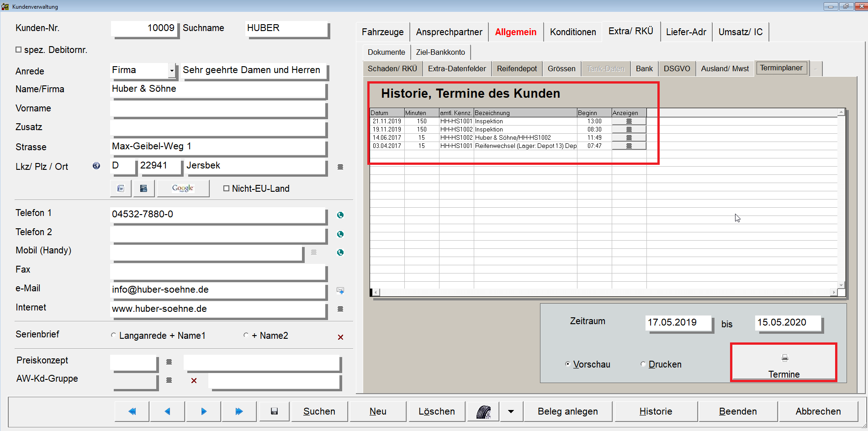Tick the Nicht-EU-Land checkbox
This screenshot has height=431, width=868.
click(226, 188)
